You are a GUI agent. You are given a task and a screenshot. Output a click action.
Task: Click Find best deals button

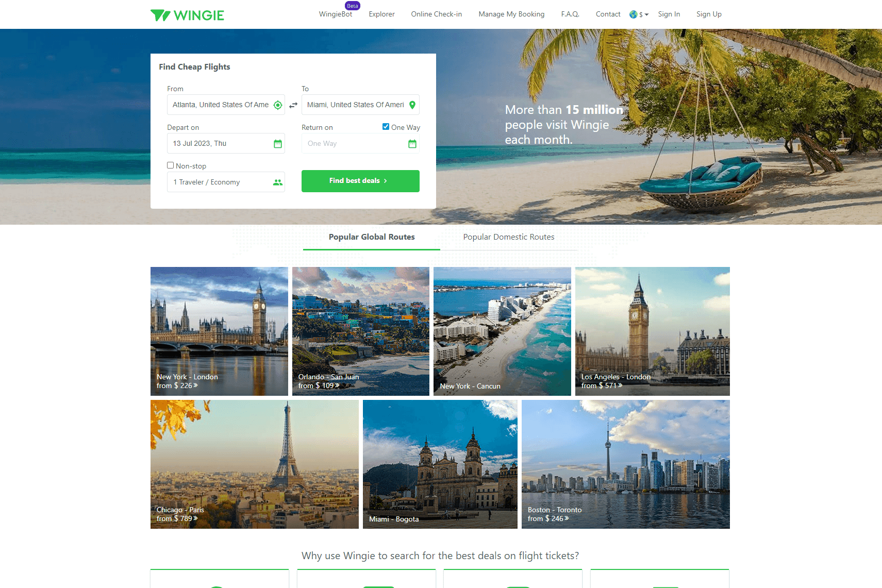tap(360, 181)
